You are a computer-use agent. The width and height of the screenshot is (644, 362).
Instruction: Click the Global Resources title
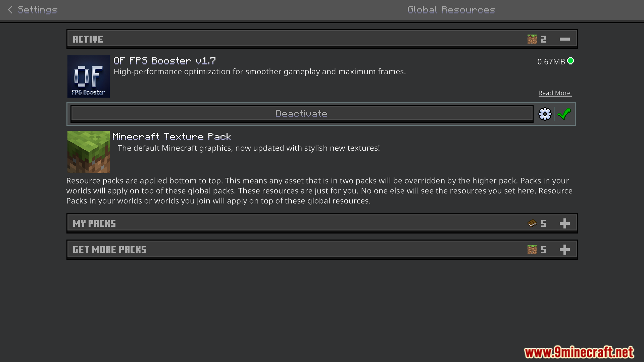[x=451, y=10]
